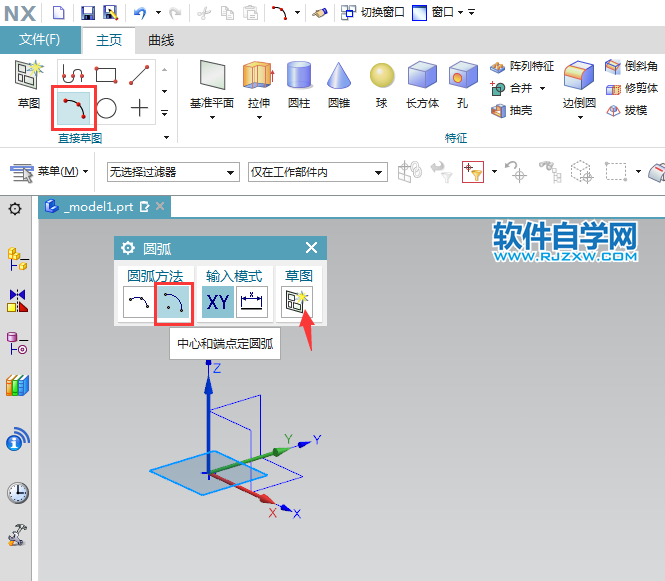Close the _model1.prt tab
This screenshot has width=665, height=581.
tap(160, 207)
